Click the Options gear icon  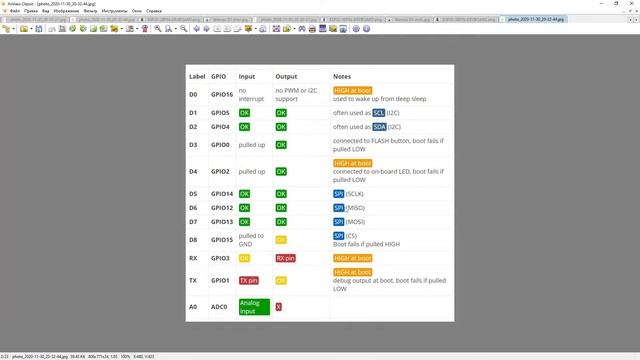pyautogui.click(x=356, y=29)
